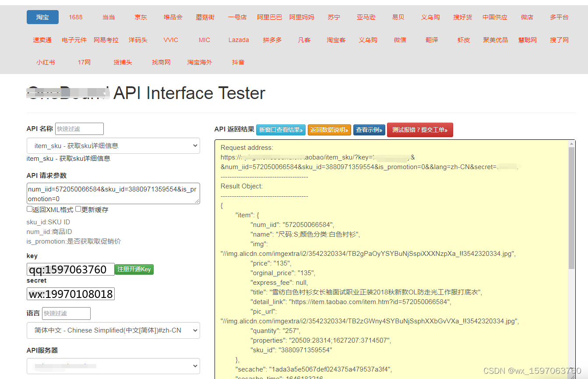Open the 17网 tab
Image resolution: width=588 pixels, height=379 pixels.
point(84,62)
